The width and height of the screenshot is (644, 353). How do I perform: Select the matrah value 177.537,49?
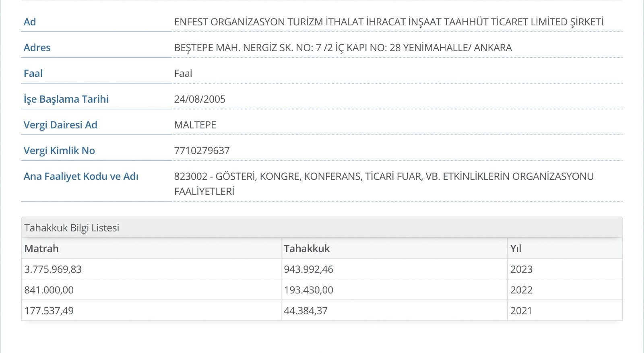[49, 311]
